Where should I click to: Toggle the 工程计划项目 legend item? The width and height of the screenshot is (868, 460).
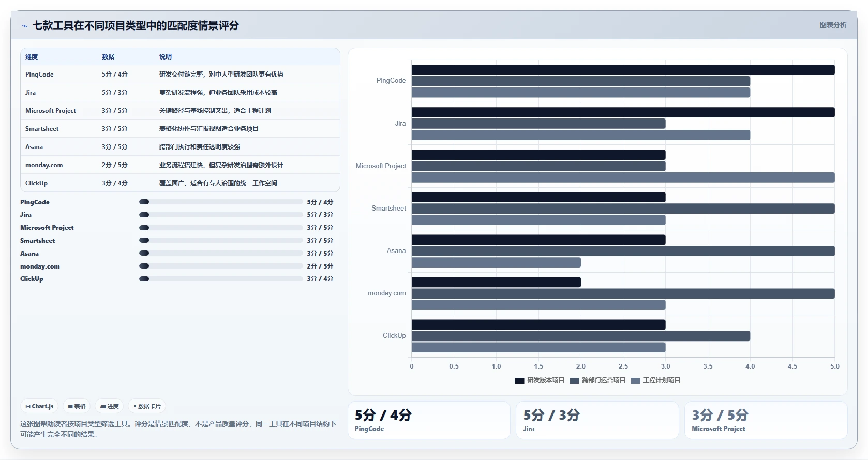(x=655, y=380)
